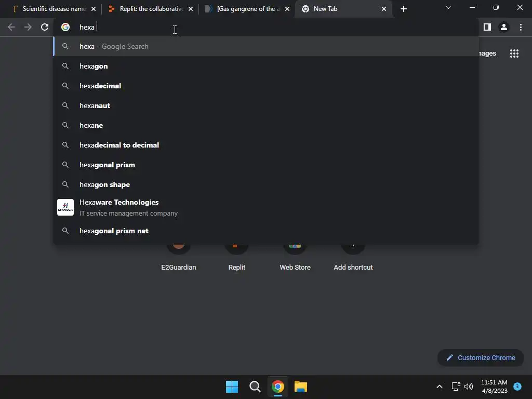Image resolution: width=532 pixels, height=399 pixels.
Task: Click the Hexaware logo thumbnail
Action: [x=65, y=207]
